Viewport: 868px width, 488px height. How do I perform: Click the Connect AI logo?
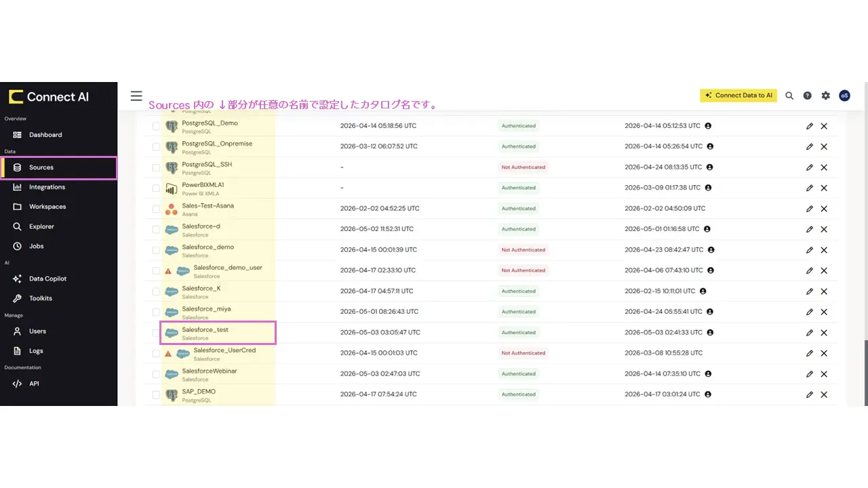point(49,97)
